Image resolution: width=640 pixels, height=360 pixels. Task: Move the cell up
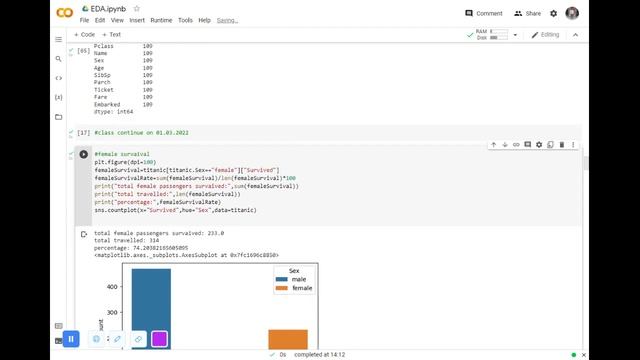tap(493, 144)
